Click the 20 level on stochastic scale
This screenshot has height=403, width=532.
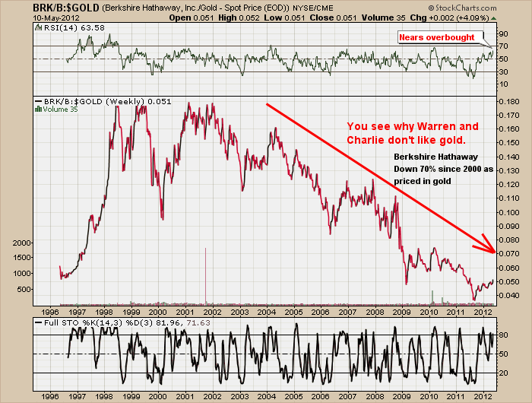(x=503, y=373)
